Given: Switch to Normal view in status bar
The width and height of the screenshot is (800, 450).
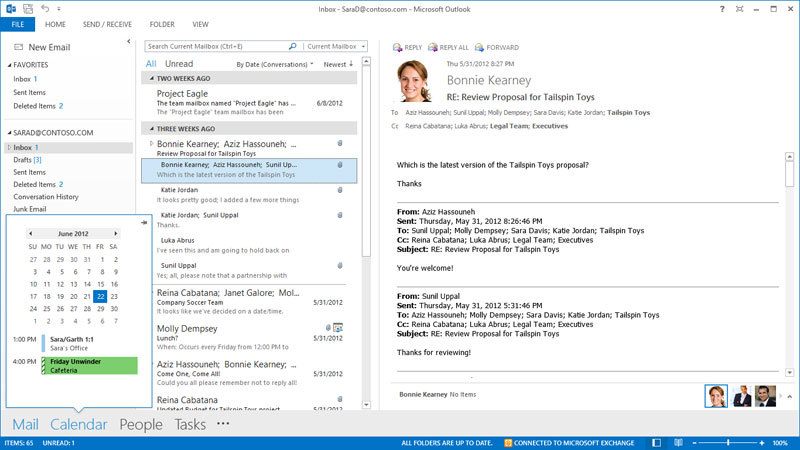Looking at the screenshot, I should [658, 441].
